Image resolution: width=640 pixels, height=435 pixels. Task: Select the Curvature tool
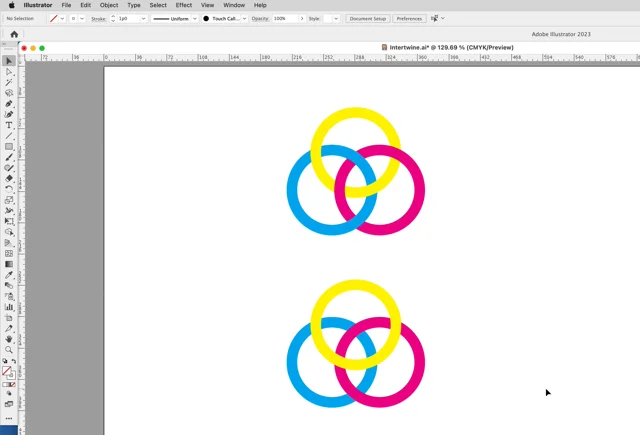pos(9,114)
